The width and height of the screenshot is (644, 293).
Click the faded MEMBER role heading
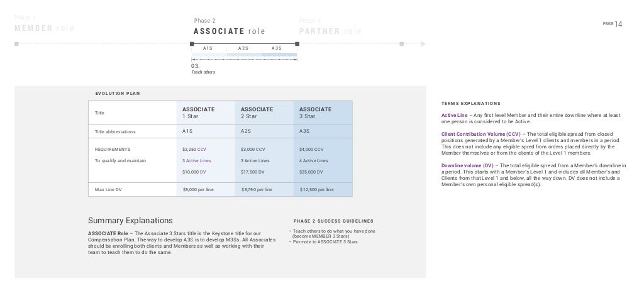[x=44, y=29]
